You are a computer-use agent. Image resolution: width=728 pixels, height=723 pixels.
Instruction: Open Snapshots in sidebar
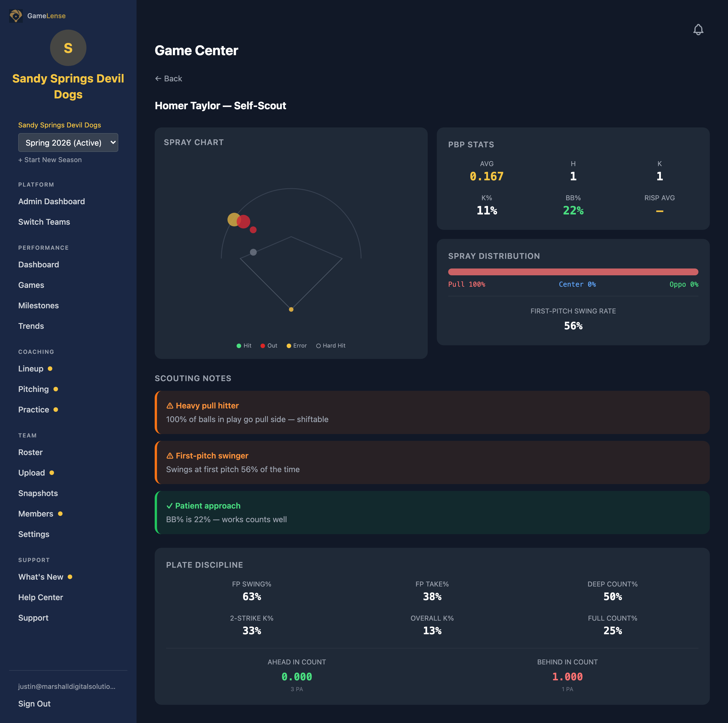pyautogui.click(x=38, y=493)
